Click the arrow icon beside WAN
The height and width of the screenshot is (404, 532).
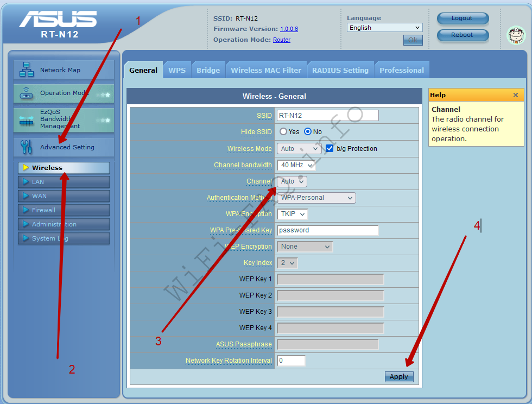26,196
